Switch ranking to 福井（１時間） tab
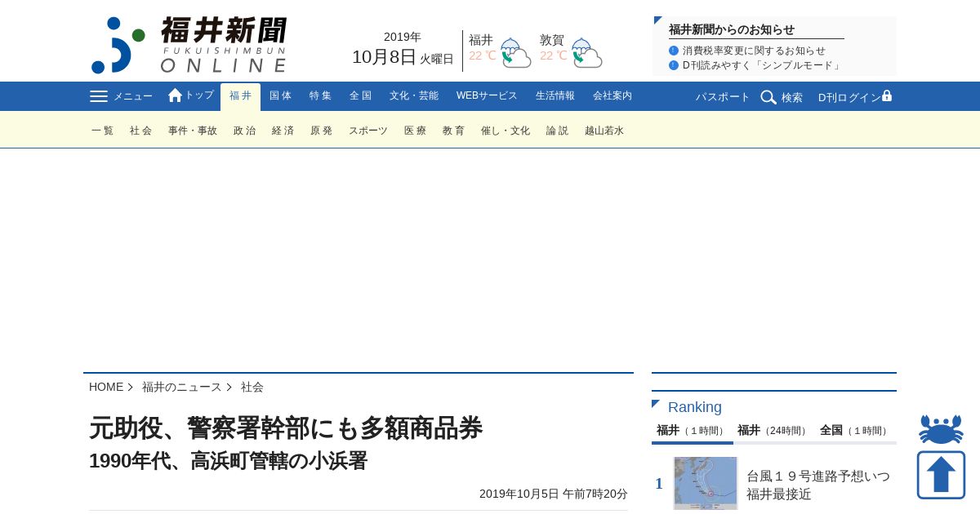Image resolution: width=980 pixels, height=514 pixels. [692, 431]
